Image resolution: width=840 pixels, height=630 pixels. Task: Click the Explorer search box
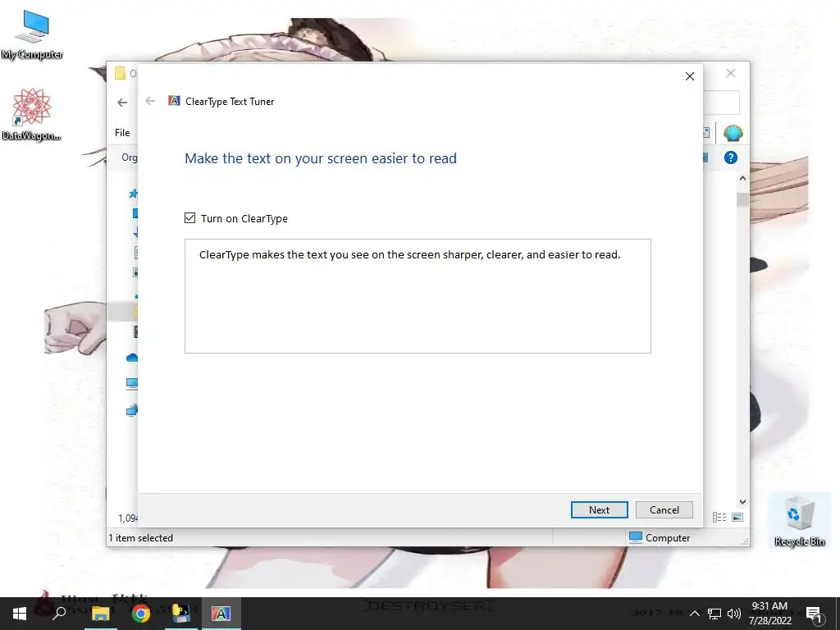[721, 103]
